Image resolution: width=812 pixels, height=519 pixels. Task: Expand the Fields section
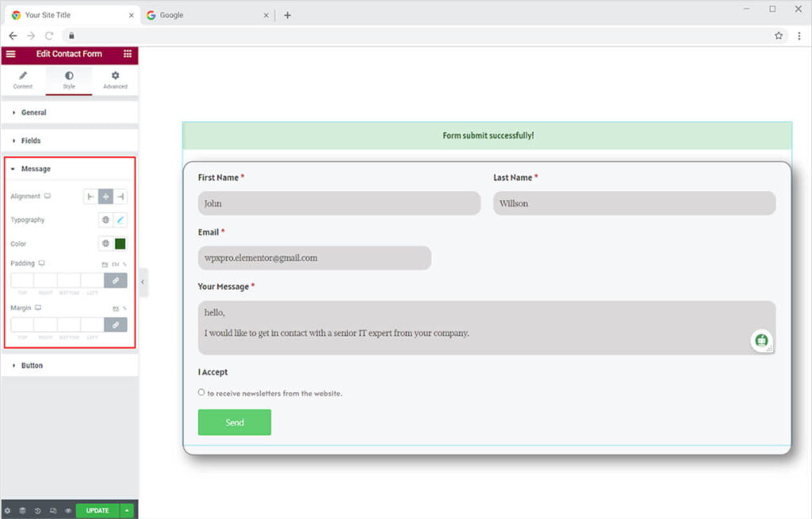tap(31, 140)
